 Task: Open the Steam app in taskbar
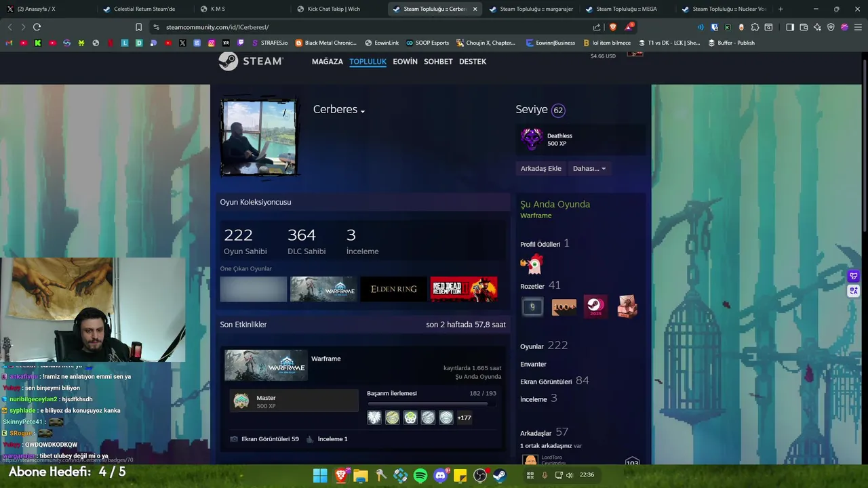[500, 475]
